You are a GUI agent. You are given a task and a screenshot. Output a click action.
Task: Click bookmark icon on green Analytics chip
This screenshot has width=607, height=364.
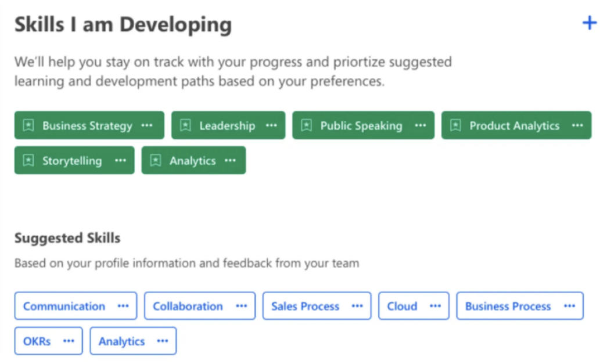point(156,161)
